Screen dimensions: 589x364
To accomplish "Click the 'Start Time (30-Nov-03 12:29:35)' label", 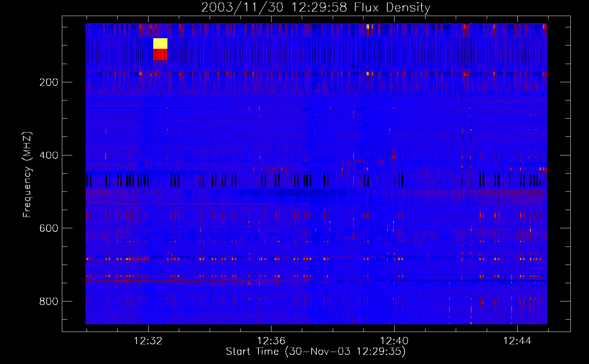I will (x=316, y=352).
